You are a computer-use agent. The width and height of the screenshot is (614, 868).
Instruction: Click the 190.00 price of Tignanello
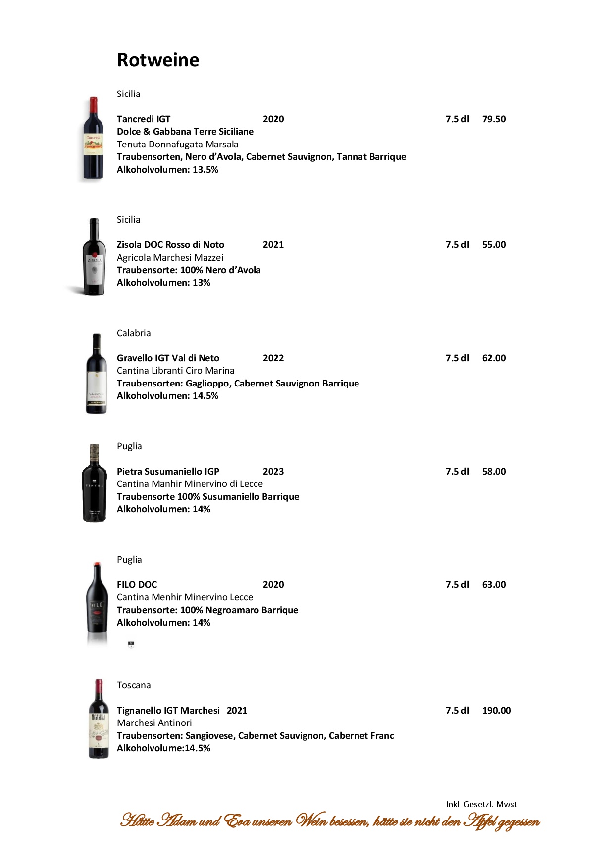click(496, 711)
